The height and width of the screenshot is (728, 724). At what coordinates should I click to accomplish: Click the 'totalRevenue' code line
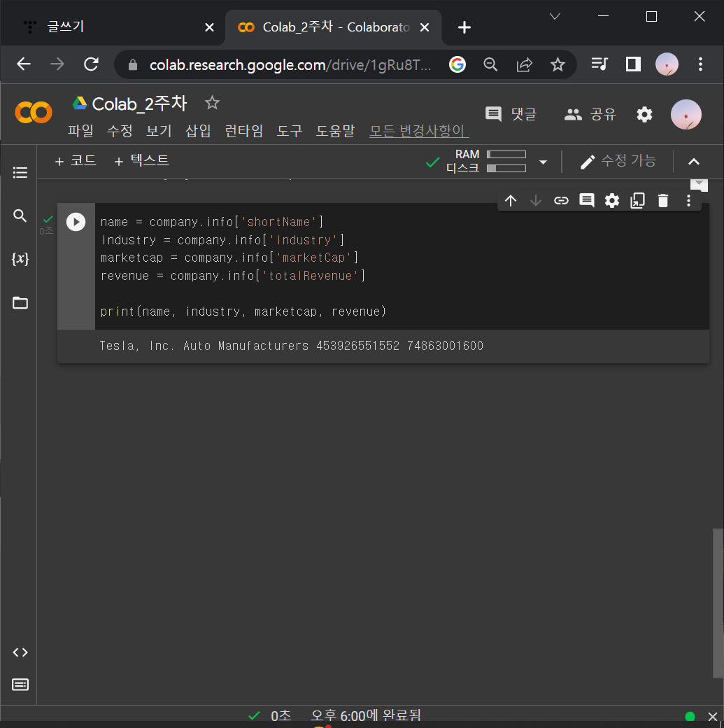point(232,276)
